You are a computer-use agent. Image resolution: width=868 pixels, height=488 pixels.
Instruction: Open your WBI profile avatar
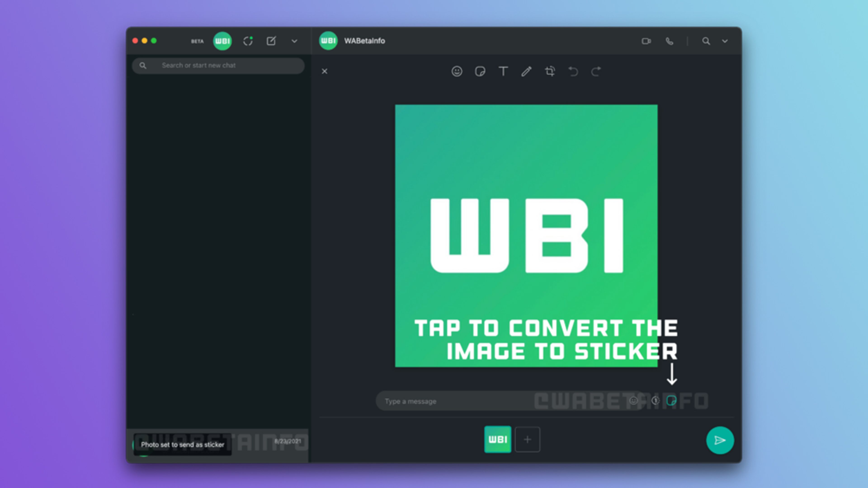222,41
